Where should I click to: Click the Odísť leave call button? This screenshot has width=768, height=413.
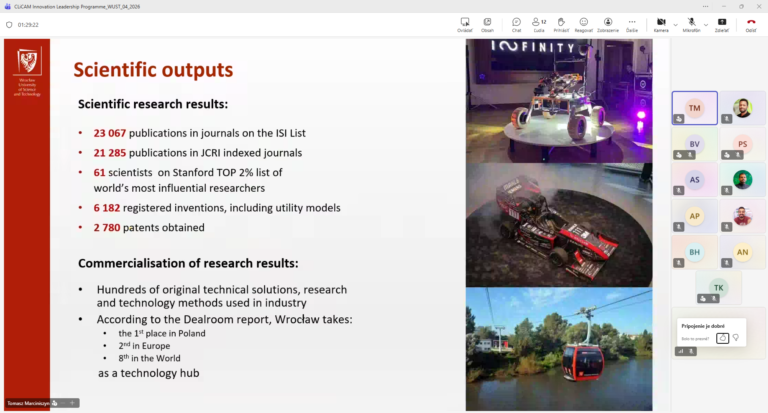751,23
